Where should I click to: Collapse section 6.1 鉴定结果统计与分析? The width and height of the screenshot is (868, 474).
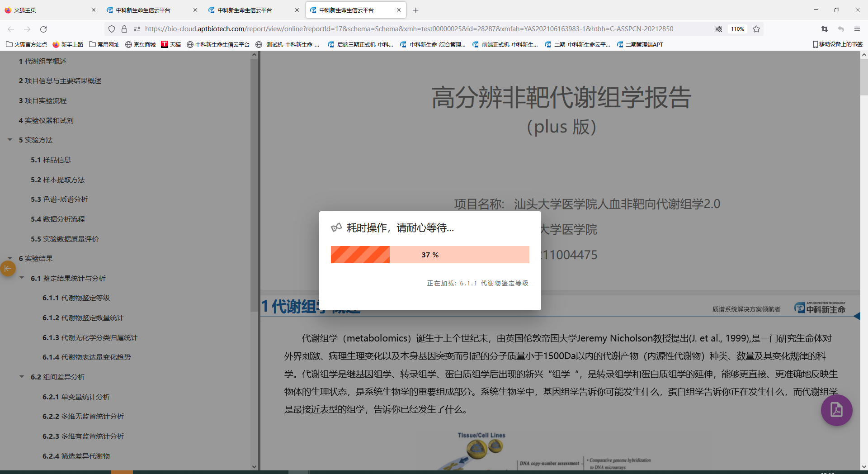click(21, 278)
